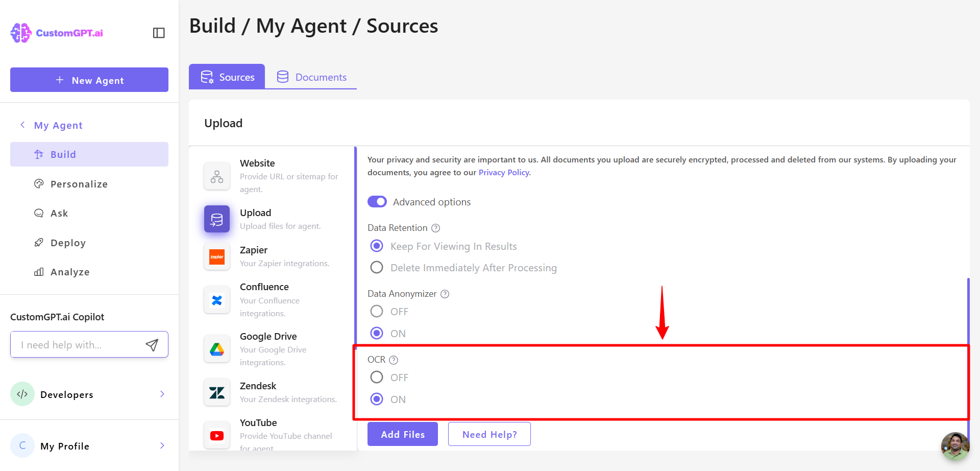Image resolution: width=980 pixels, height=471 pixels.
Task: Click the Data Anonymizer help icon
Action: pos(445,294)
